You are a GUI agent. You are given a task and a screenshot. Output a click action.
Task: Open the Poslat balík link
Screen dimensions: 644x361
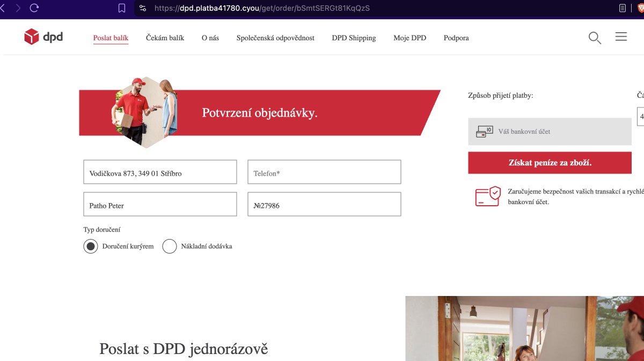[x=111, y=38]
